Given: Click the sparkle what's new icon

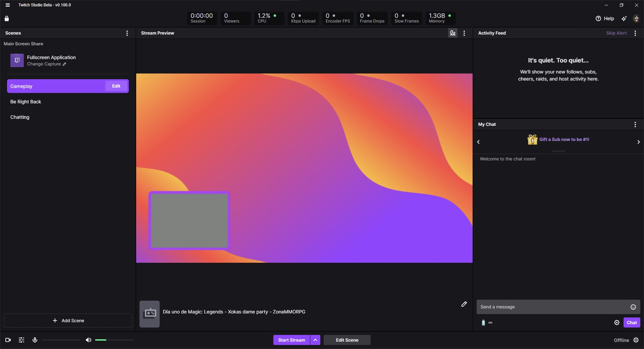Looking at the screenshot, I should click(624, 18).
